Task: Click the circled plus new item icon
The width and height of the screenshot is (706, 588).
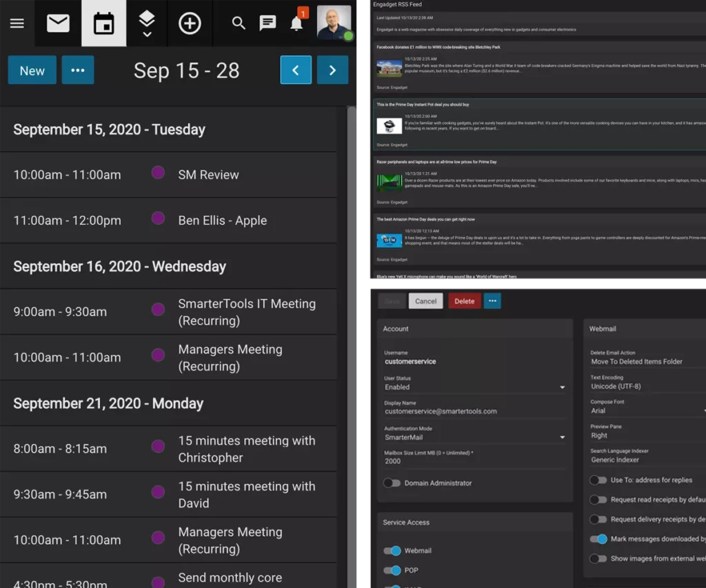Action: coord(190,23)
